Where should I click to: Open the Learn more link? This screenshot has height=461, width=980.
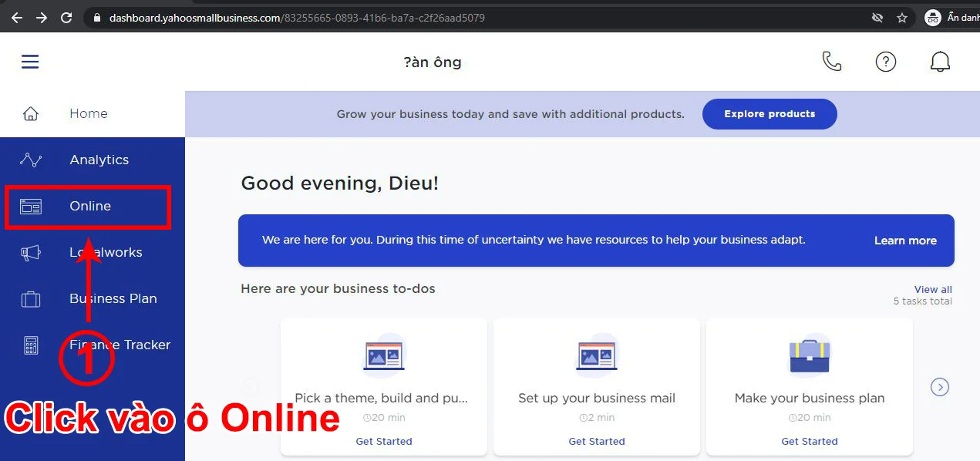pyautogui.click(x=905, y=241)
